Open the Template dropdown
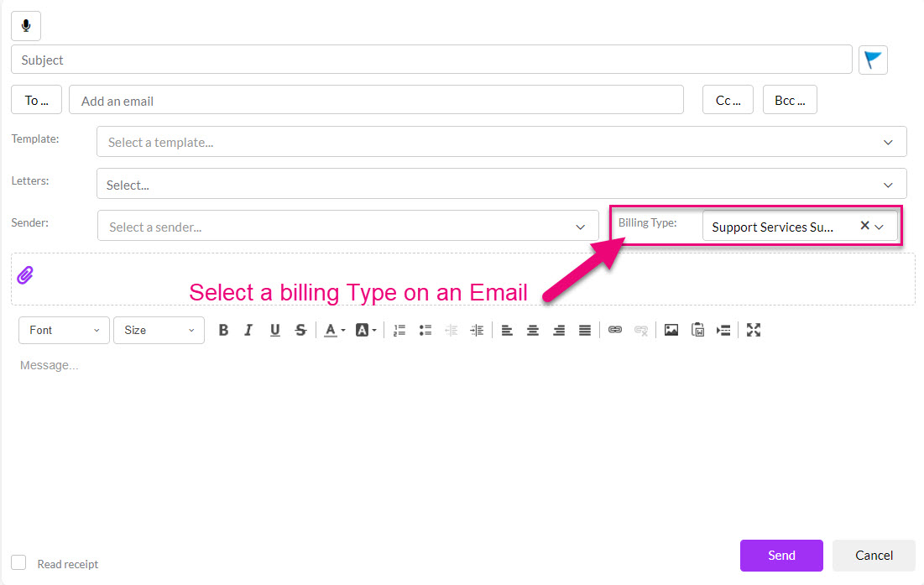Viewport: 924px width, 585px height. (x=501, y=142)
